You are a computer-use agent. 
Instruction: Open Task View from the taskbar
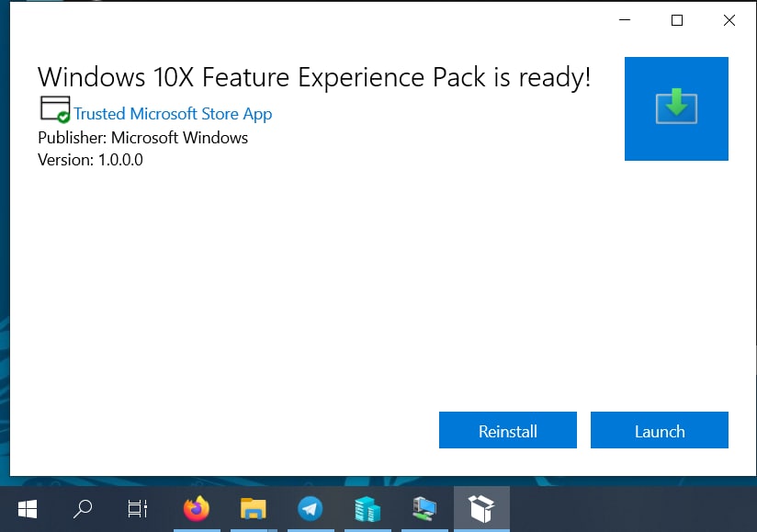(138, 509)
